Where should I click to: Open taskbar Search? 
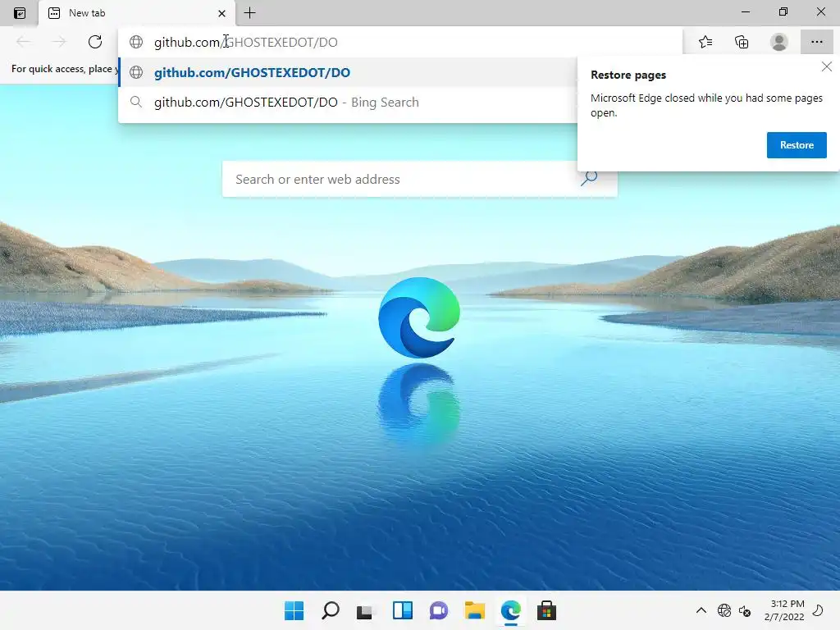coord(331,610)
